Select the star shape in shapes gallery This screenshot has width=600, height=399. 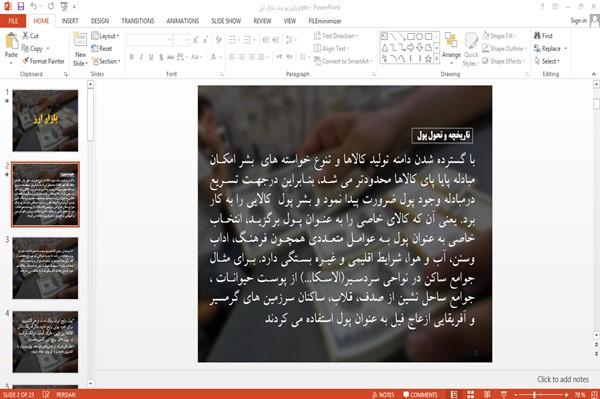click(428, 59)
